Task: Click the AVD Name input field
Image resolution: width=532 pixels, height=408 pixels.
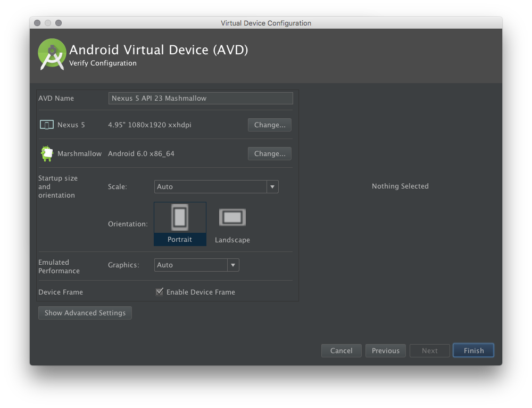Action: (201, 98)
